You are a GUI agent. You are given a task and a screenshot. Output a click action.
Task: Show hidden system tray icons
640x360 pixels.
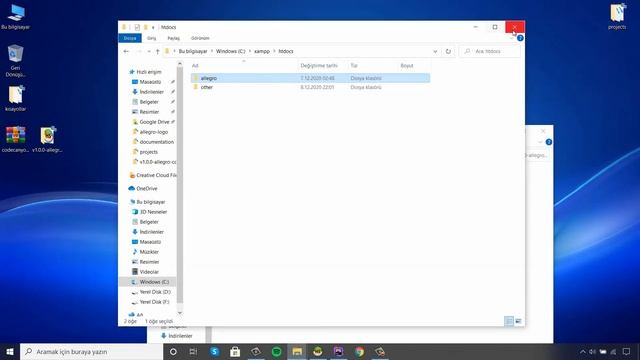(x=583, y=351)
